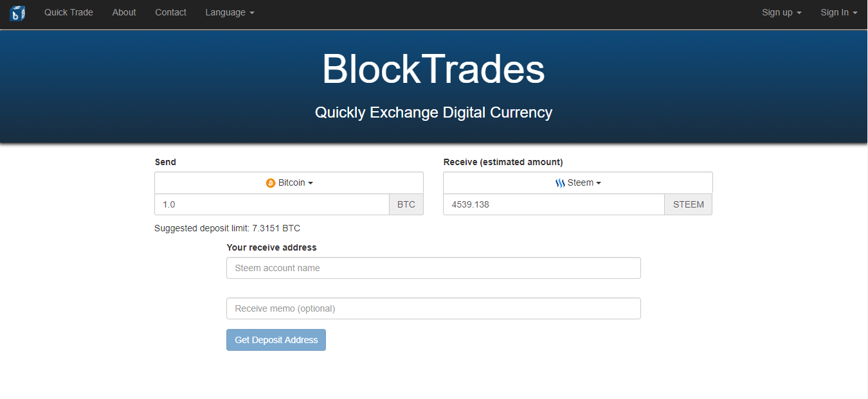Focus the Receive memo optional field
The width and height of the screenshot is (868, 399).
pyautogui.click(x=433, y=308)
